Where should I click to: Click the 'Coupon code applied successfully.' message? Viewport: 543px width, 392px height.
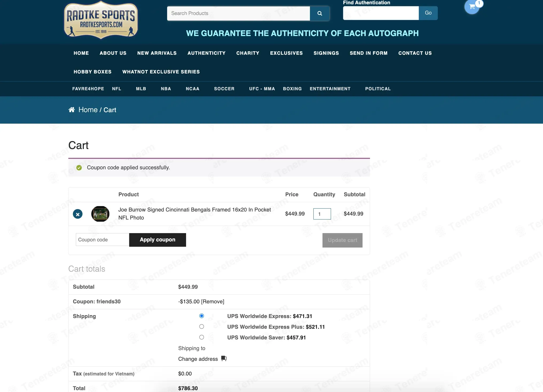pos(128,167)
